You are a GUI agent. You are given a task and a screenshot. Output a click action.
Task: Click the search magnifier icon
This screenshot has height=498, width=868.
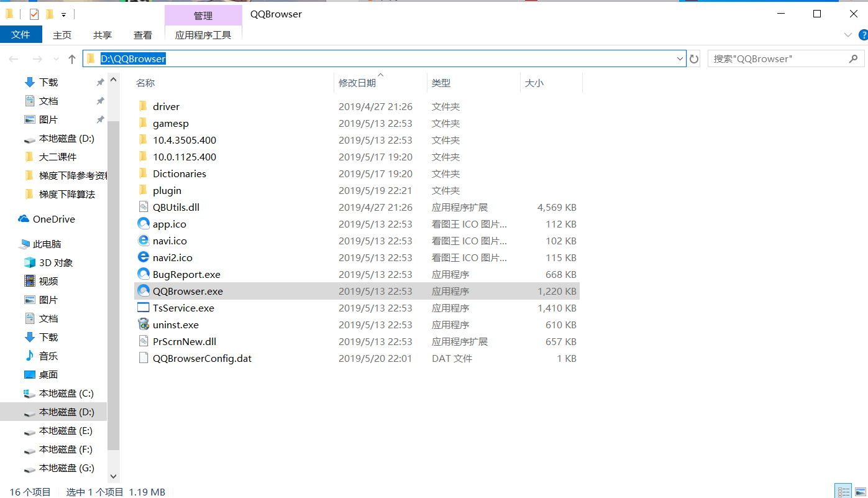click(853, 59)
